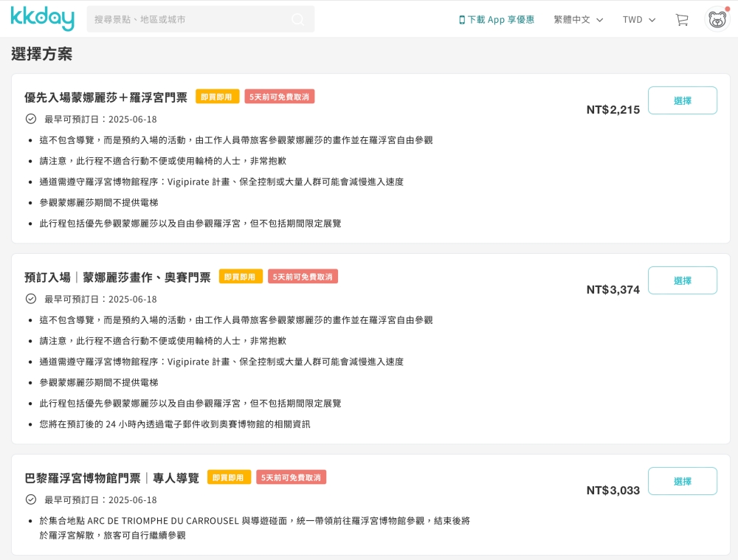Click 下載 App 享優惠 link
Image resolution: width=738 pixels, height=560 pixels.
[x=500, y=20]
